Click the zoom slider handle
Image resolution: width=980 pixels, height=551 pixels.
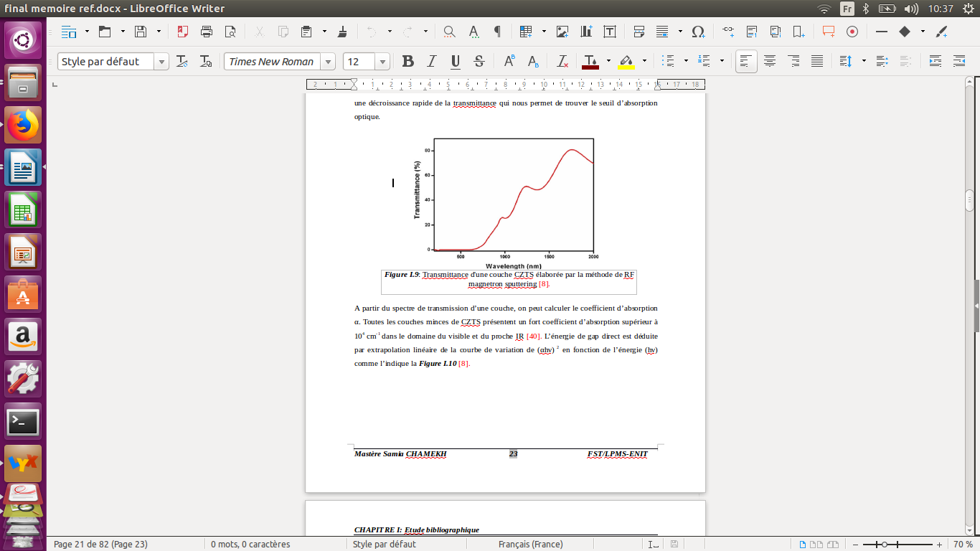pyautogui.click(x=885, y=545)
